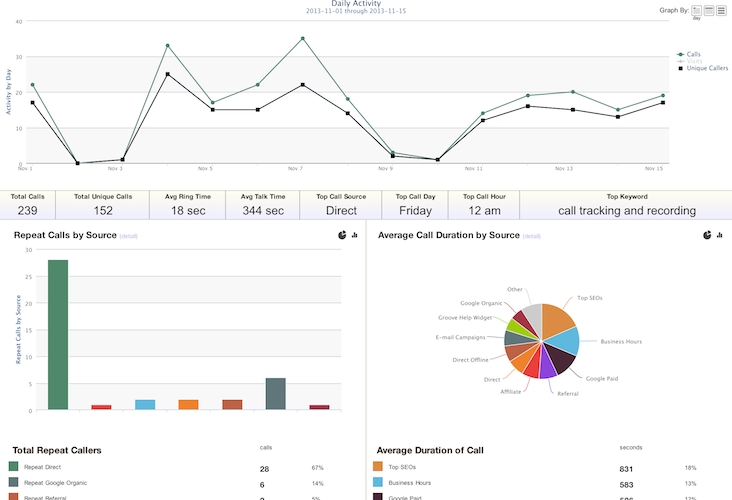Select the Top Keyword stat cell
Screen dimensions: 732x500
(x=626, y=204)
